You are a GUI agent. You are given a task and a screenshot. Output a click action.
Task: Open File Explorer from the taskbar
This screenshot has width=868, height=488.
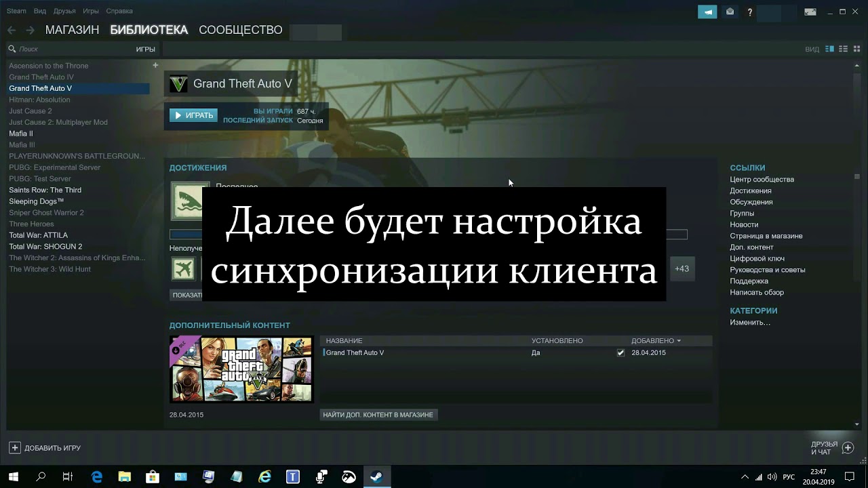pyautogui.click(x=124, y=476)
